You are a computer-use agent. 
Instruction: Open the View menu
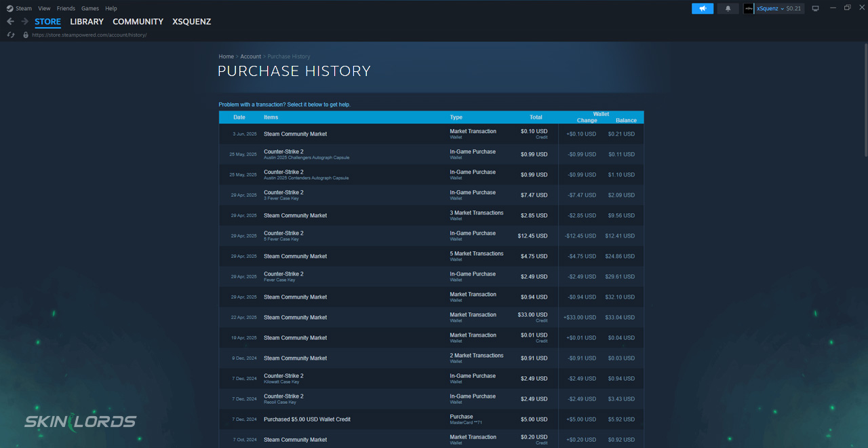click(44, 8)
